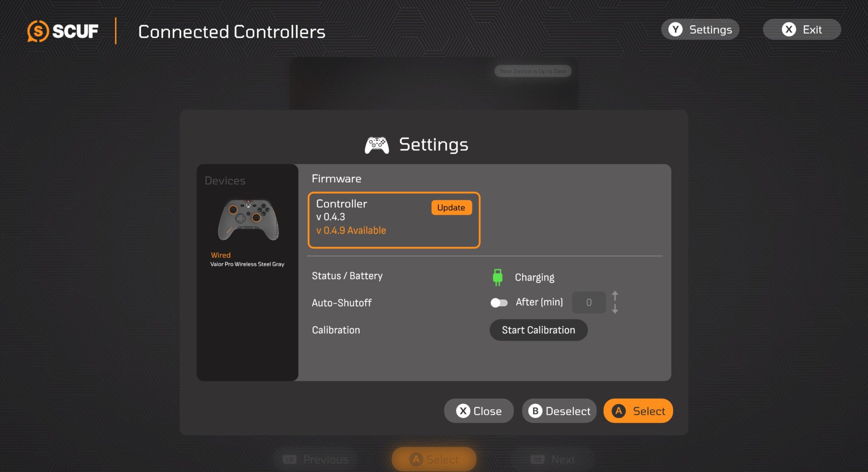Click the X icon on Exit button
868x472 pixels.
tap(789, 29)
